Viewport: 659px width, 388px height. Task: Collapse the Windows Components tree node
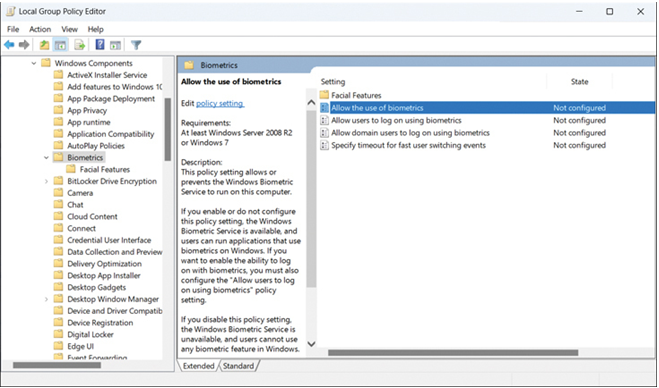pyautogui.click(x=34, y=63)
